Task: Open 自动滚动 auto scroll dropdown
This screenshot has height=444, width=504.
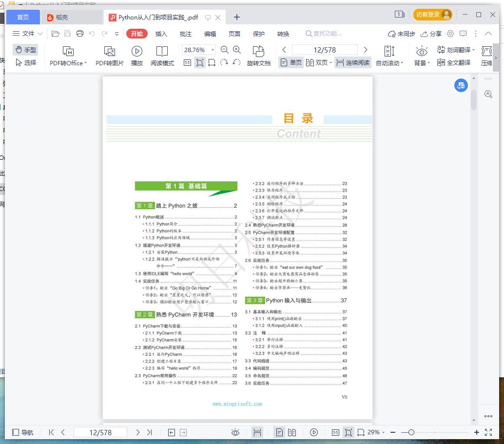Action: [389, 56]
